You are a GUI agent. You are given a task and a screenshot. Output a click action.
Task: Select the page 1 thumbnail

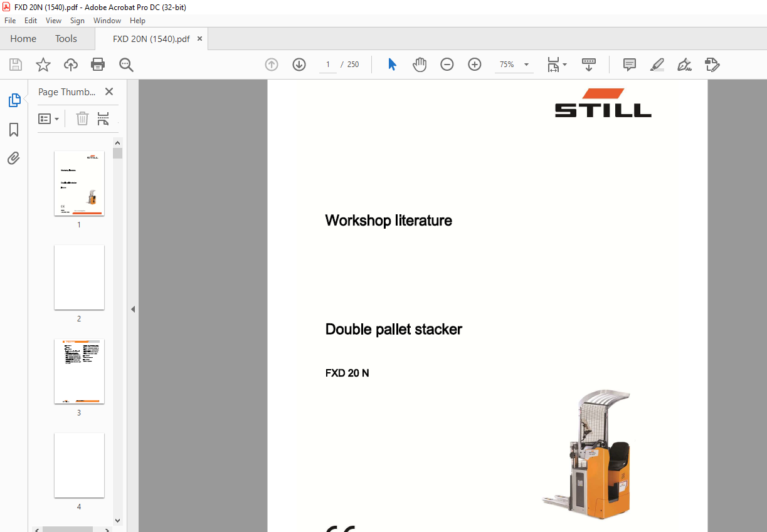tap(79, 183)
